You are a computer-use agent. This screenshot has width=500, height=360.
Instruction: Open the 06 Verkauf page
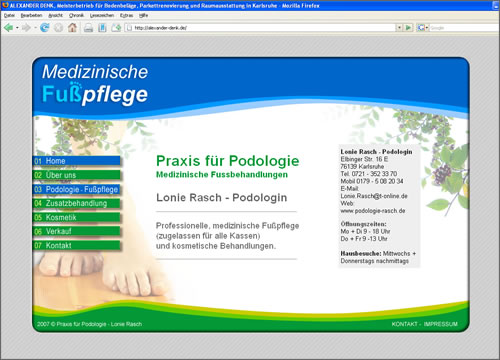[77, 231]
